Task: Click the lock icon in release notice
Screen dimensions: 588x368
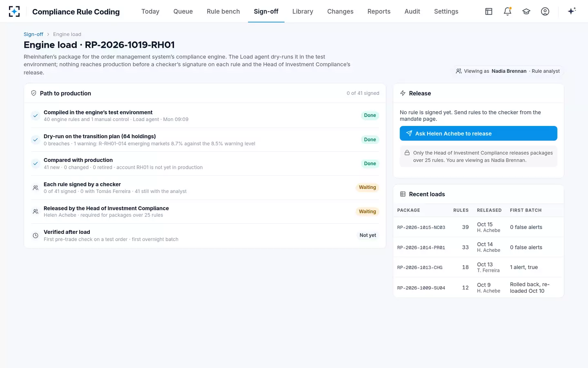Action: point(407,153)
